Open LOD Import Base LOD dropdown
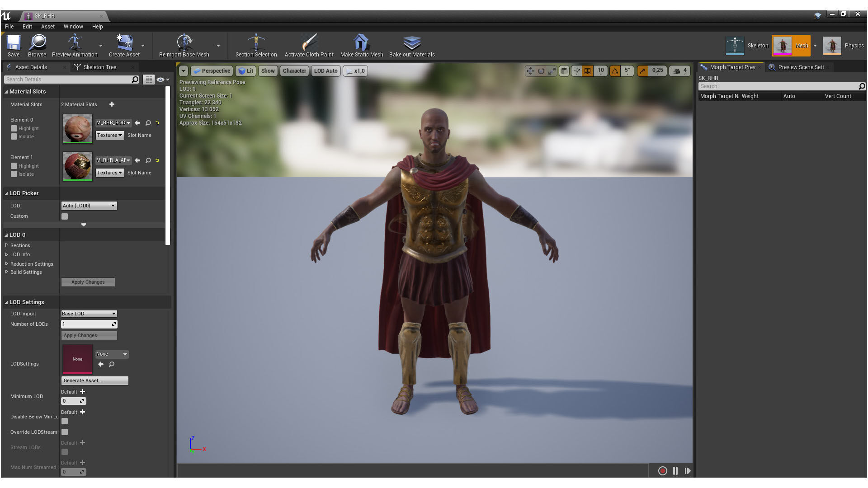This screenshot has width=868, height=488. click(89, 314)
